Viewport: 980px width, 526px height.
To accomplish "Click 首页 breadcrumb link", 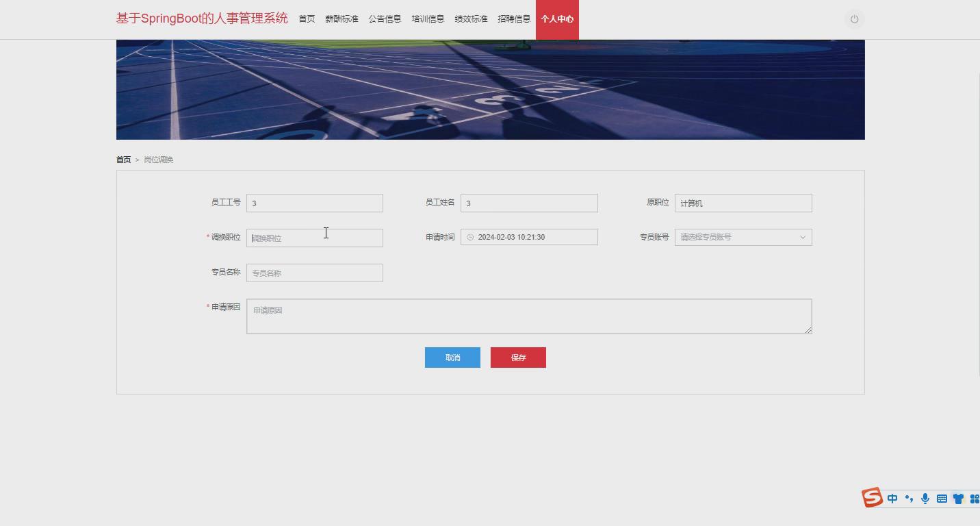I will pyautogui.click(x=123, y=160).
